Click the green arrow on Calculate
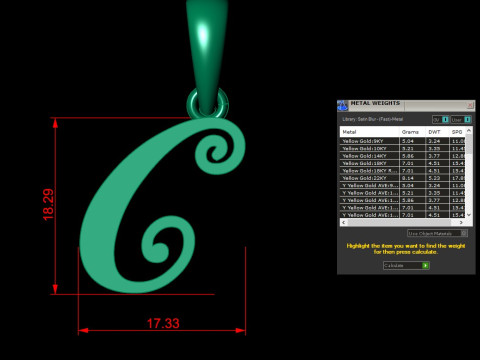 click(425, 265)
